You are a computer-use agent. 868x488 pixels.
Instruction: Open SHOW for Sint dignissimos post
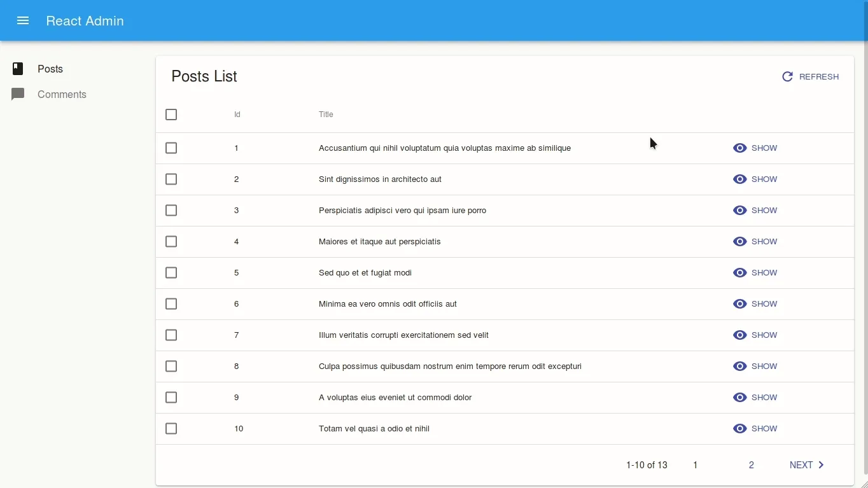764,179
